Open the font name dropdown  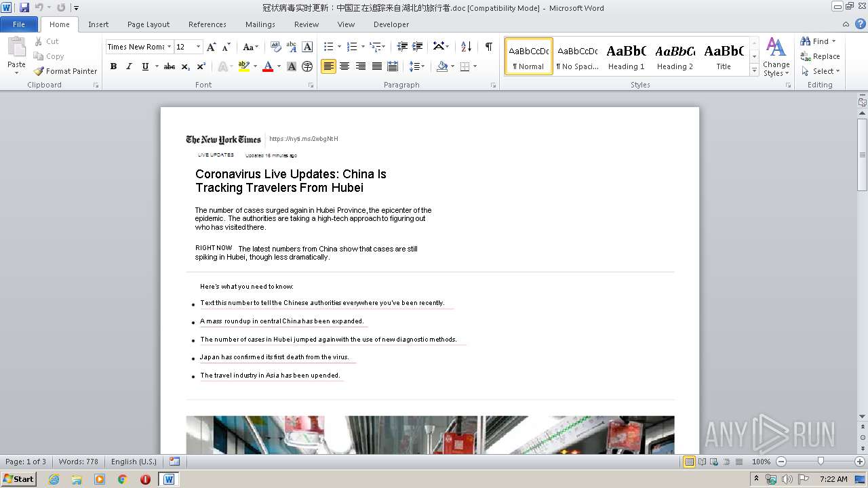coord(169,47)
